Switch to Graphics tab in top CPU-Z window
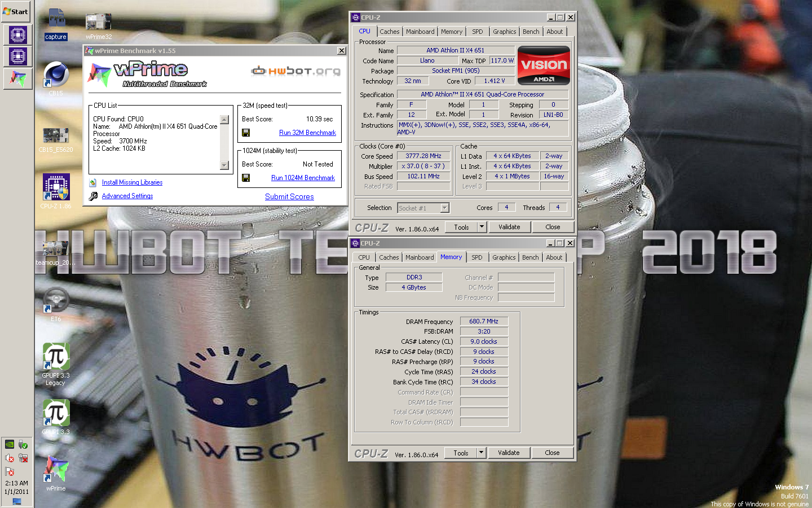 pos(504,32)
